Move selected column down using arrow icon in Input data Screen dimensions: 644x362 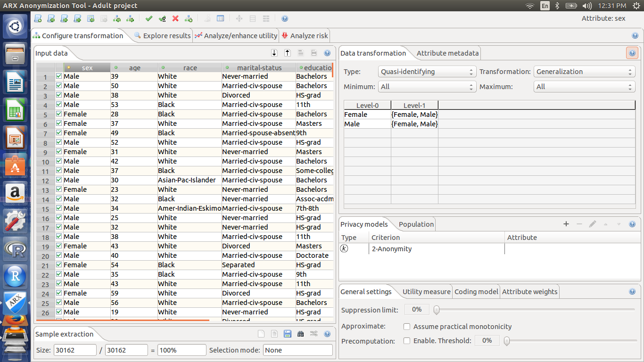click(274, 53)
